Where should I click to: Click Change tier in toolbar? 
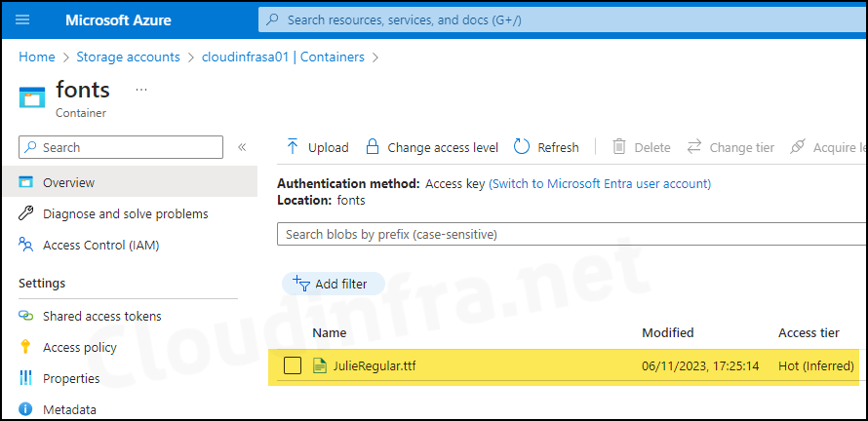(730, 147)
